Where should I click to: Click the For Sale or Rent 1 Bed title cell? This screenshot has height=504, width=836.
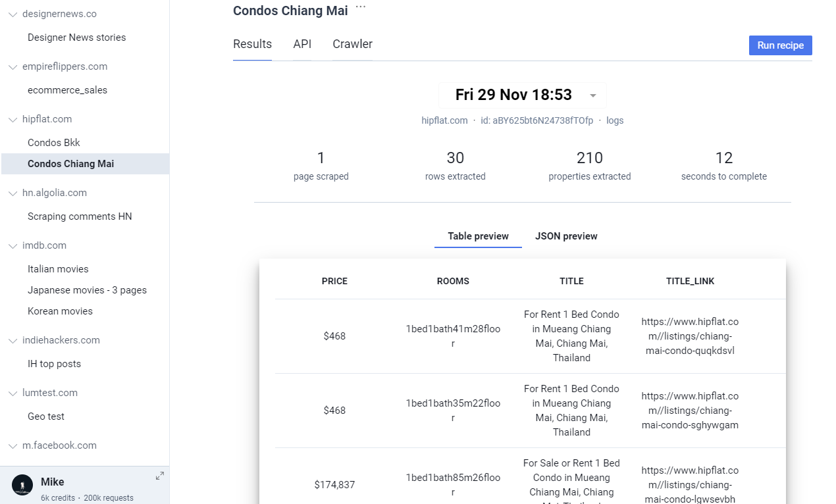click(571, 480)
